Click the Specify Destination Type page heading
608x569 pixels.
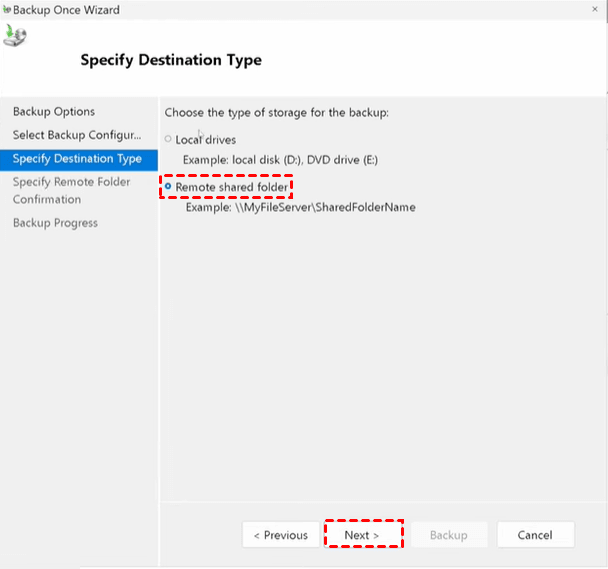pos(170,60)
